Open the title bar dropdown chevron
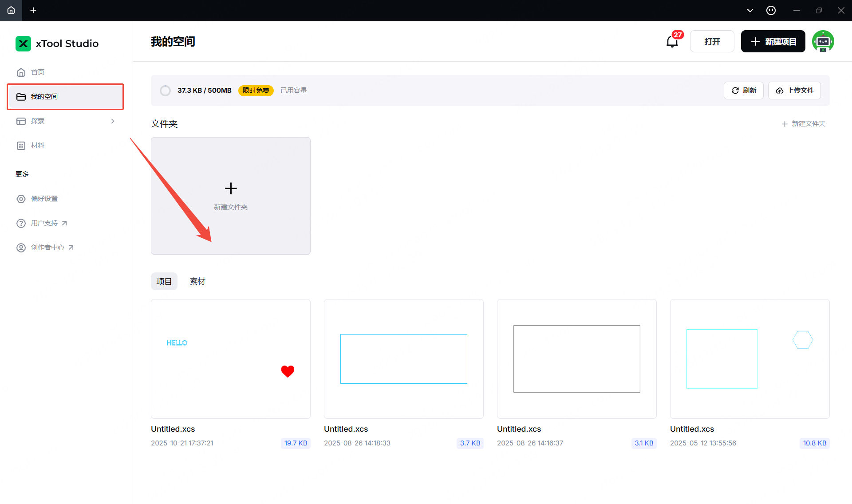Screen dimensions: 852x504 pyautogui.click(x=750, y=10)
